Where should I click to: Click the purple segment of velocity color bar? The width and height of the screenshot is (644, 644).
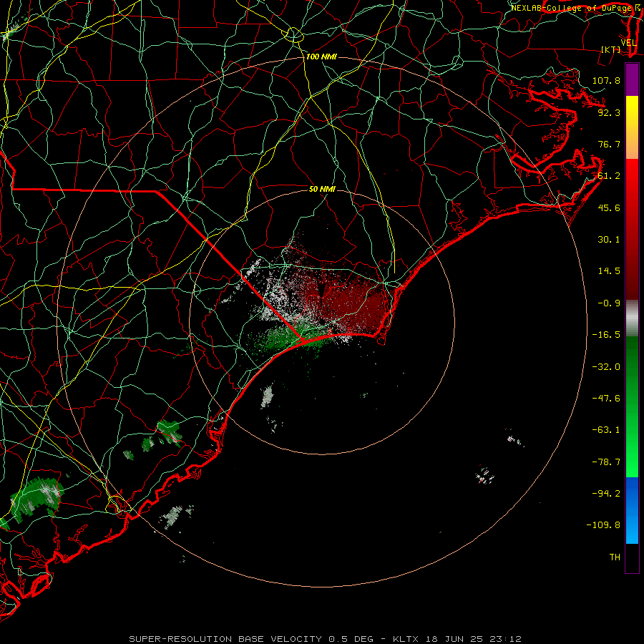click(x=632, y=79)
